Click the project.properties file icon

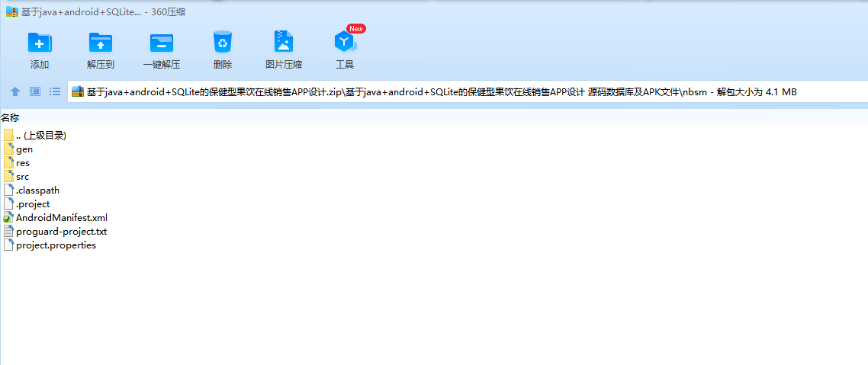tap(8, 245)
